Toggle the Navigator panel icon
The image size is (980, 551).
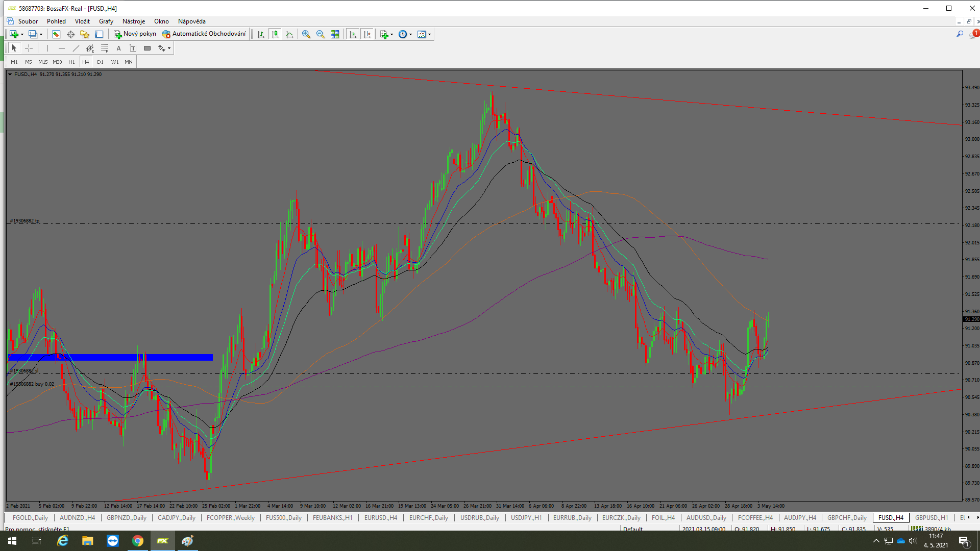coord(85,34)
